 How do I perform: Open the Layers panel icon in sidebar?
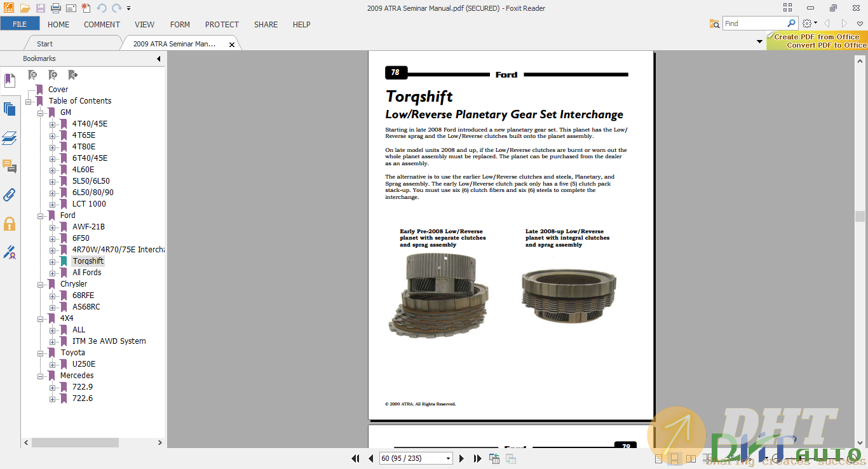(10, 139)
